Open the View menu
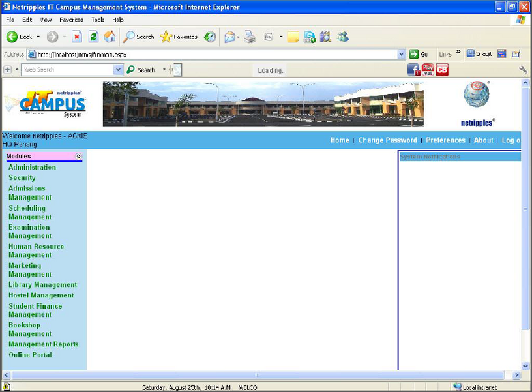 (x=46, y=20)
